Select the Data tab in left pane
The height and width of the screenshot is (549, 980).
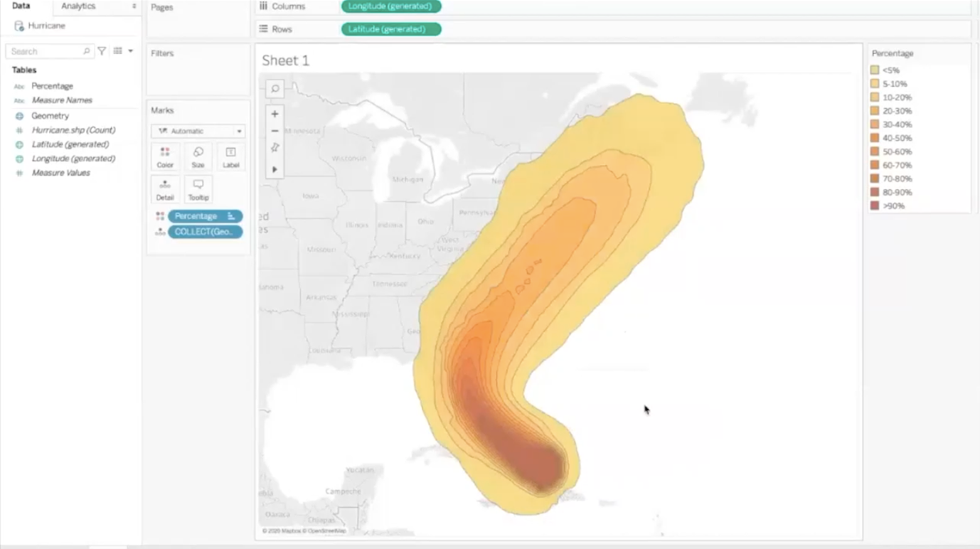pyautogui.click(x=21, y=5)
